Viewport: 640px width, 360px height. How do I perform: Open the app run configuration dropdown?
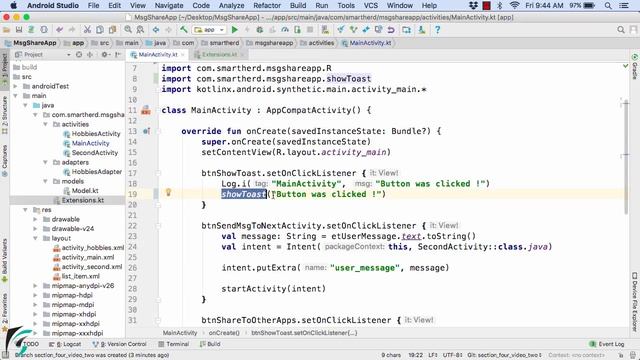[x=209, y=30]
